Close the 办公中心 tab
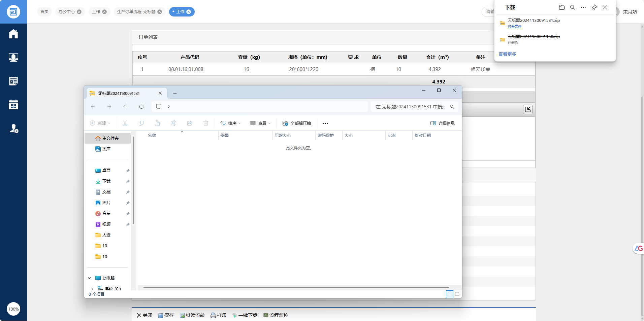Viewport: 644px width, 321px height. 79,12
